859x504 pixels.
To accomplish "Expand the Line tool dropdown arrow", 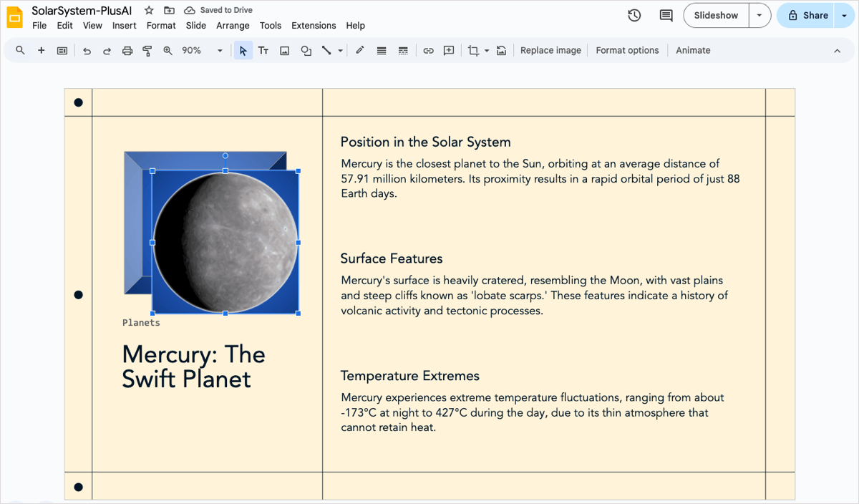I will (x=340, y=51).
